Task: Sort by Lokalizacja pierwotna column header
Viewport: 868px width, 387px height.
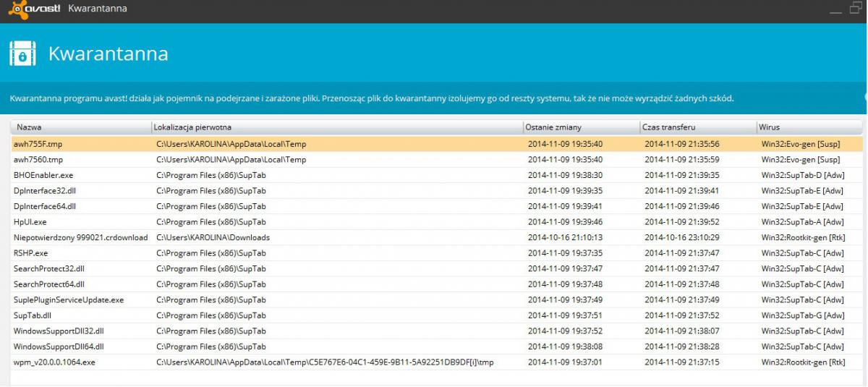Action: 336,127
